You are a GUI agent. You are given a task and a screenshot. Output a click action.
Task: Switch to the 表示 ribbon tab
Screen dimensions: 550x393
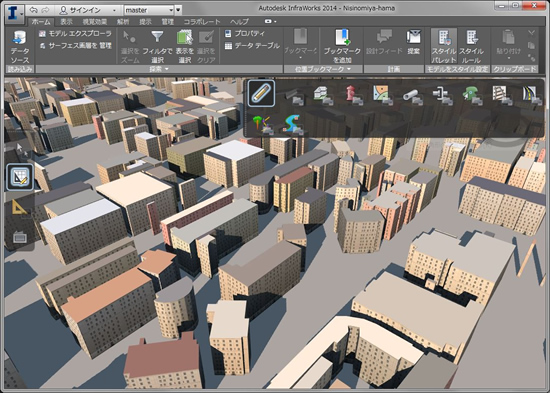(66, 22)
